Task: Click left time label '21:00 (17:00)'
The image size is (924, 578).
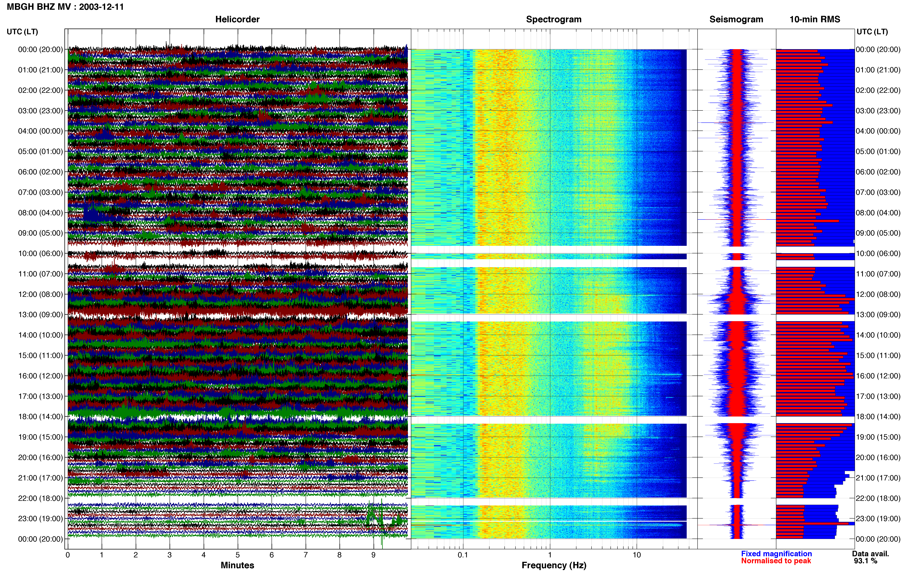Action: (41, 478)
